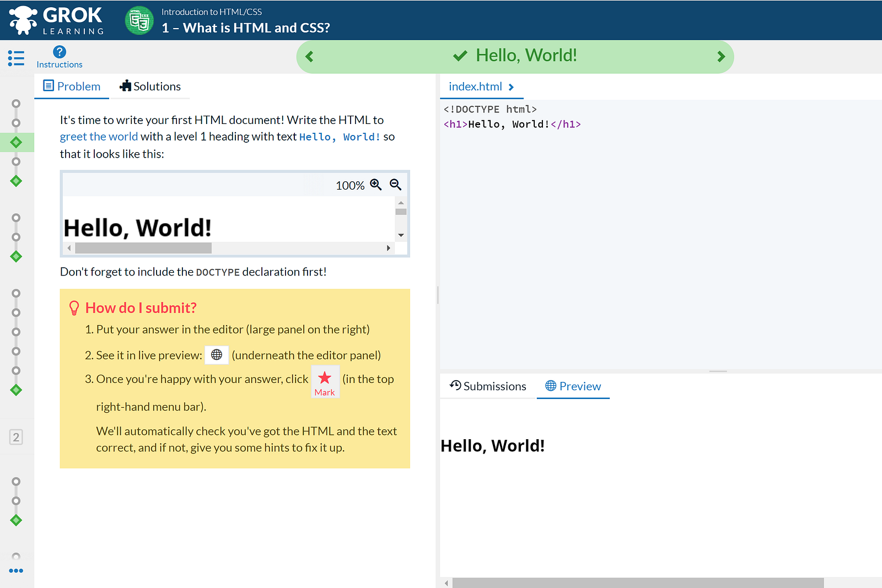Switch to the Problem tab
882x588 pixels.
72,87
